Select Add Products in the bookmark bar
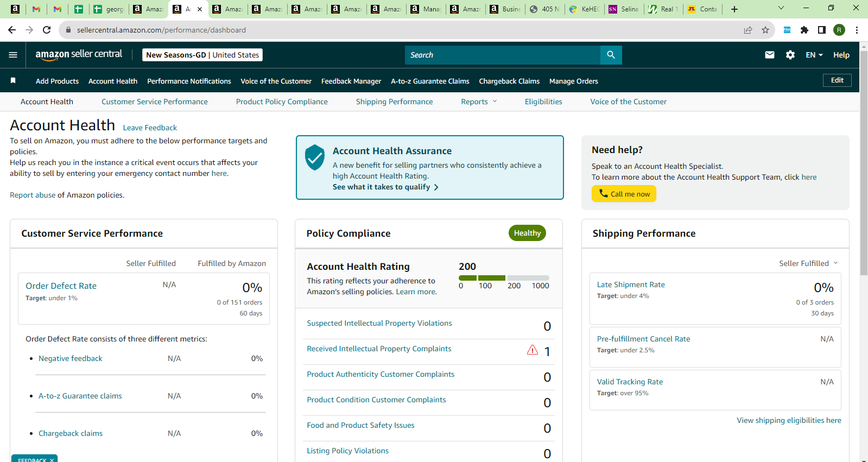Screen dimensions: 868x462 [57, 81]
